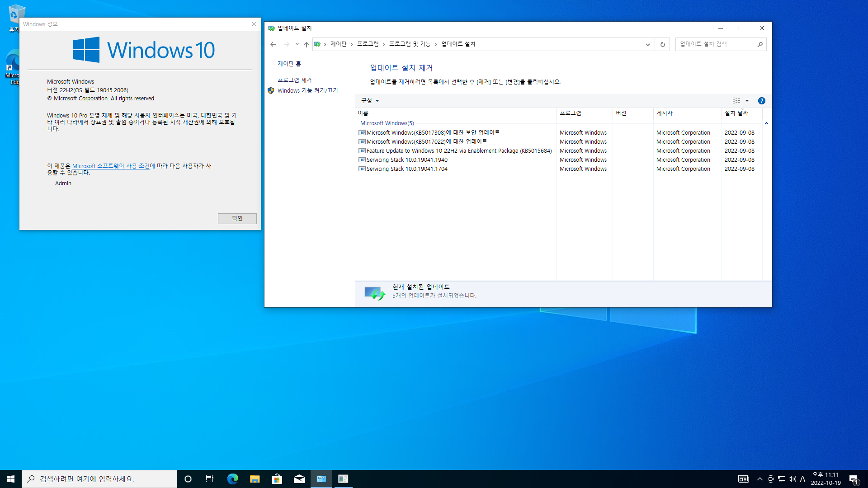Select KB5017022 update row
The image size is (868, 488).
point(559,142)
